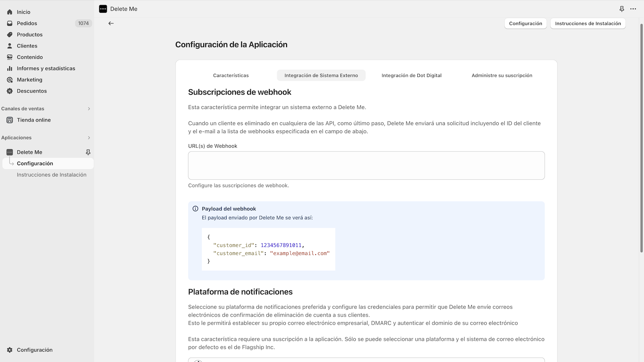The height and width of the screenshot is (362, 644).
Task: Go back using the left arrow
Action: coord(111,23)
